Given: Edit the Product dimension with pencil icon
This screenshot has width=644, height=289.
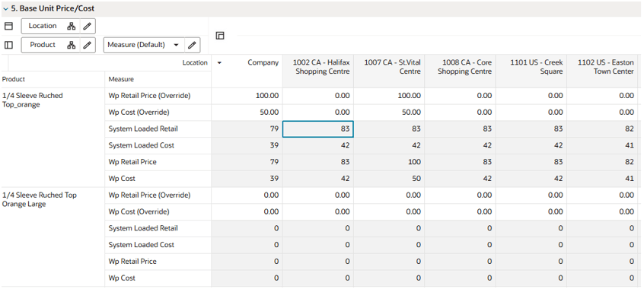Looking at the screenshot, I should tap(87, 45).
